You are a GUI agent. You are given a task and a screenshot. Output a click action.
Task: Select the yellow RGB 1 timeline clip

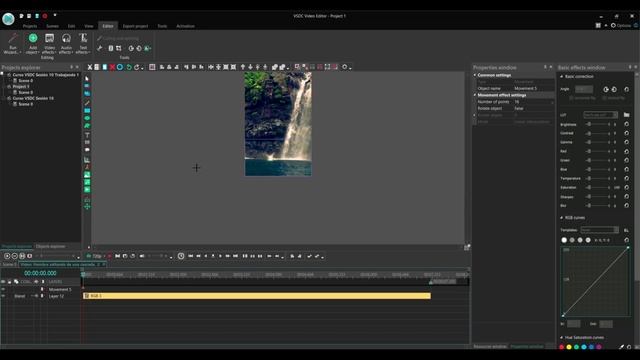(257, 296)
